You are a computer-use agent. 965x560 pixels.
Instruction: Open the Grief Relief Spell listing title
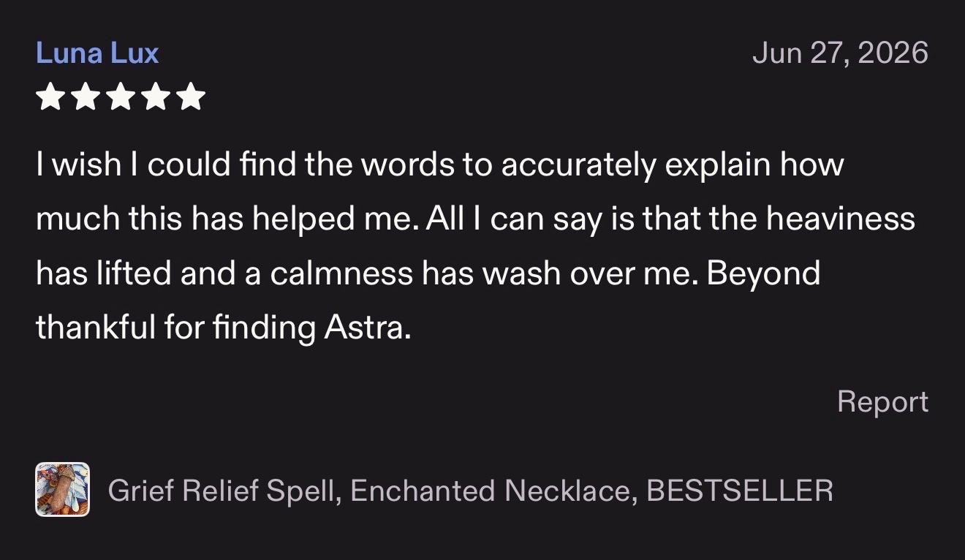point(471,490)
